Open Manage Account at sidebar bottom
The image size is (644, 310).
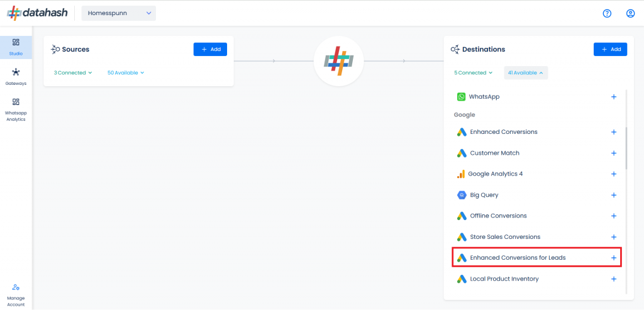[16, 295]
